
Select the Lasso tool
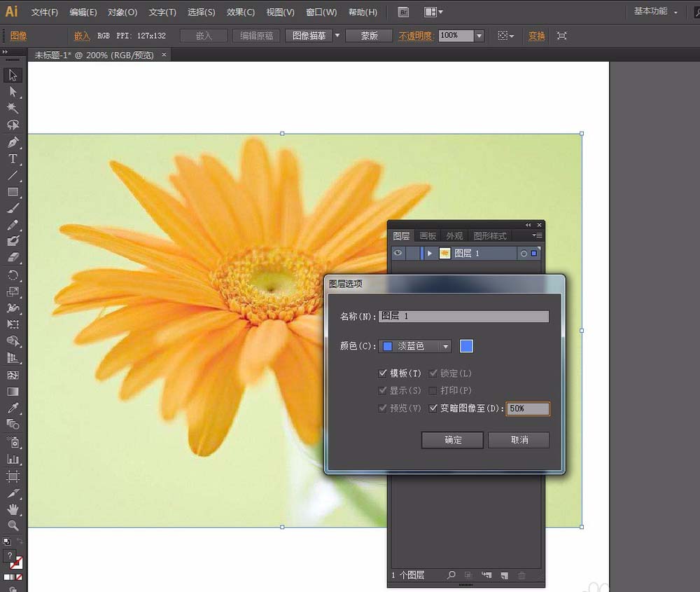(x=13, y=125)
